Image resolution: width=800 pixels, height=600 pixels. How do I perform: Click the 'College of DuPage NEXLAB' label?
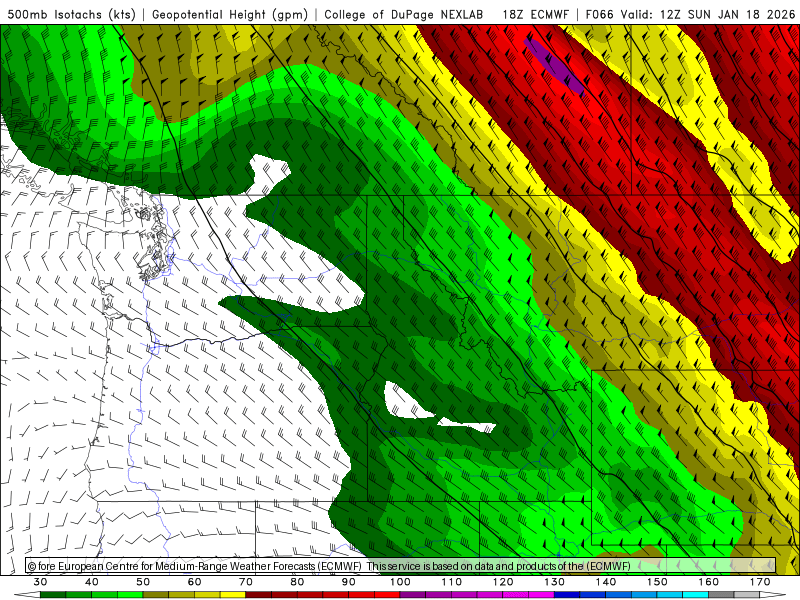(404, 14)
